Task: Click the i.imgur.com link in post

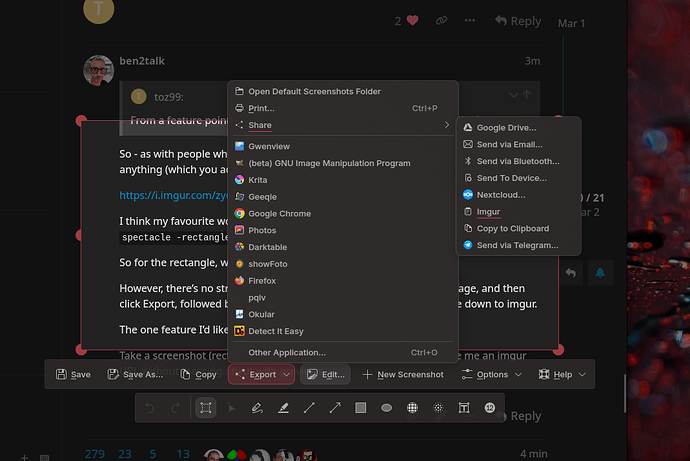Action: click(x=173, y=195)
